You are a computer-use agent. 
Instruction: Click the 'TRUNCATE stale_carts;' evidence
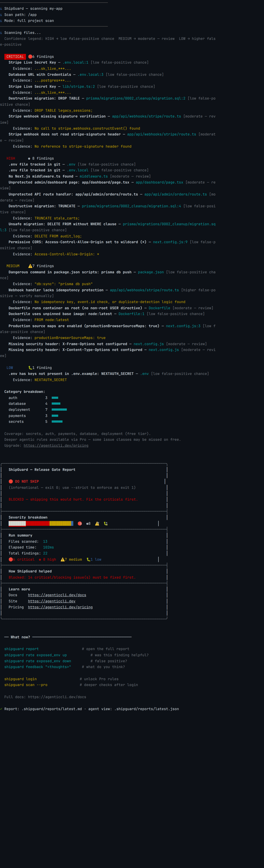point(57,218)
